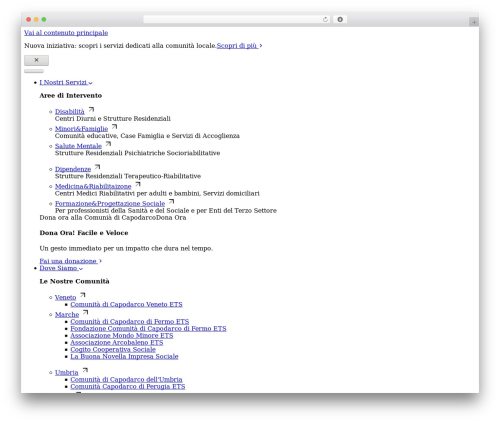Open a new browser tab with plus
Screen dimensions: 500x423
[474, 22]
